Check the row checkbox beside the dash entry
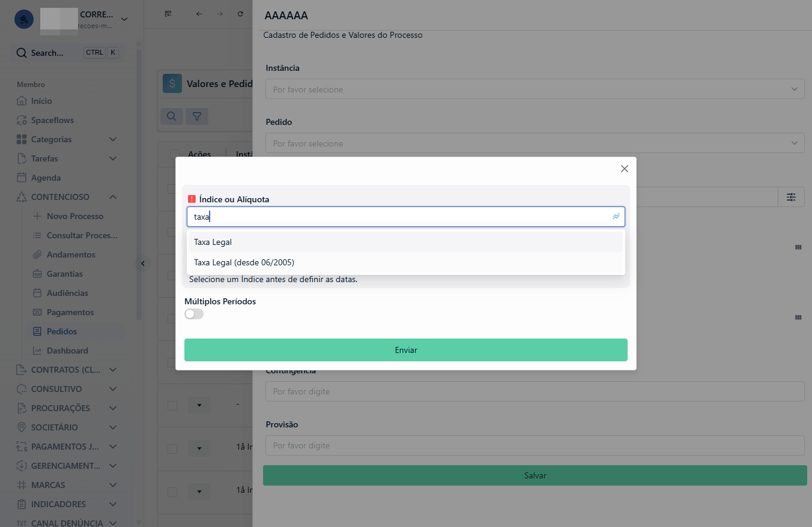Screen dimensions: 812x527 (x=172, y=406)
